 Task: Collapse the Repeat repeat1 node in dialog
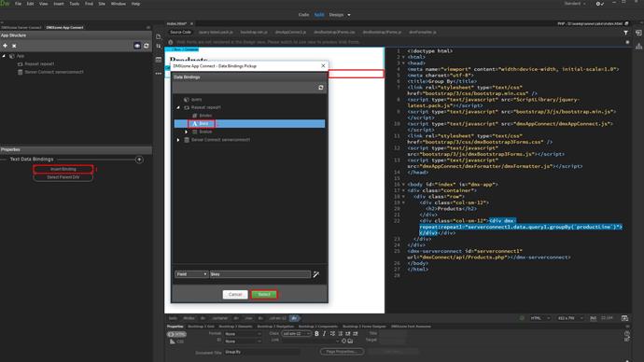(x=178, y=107)
